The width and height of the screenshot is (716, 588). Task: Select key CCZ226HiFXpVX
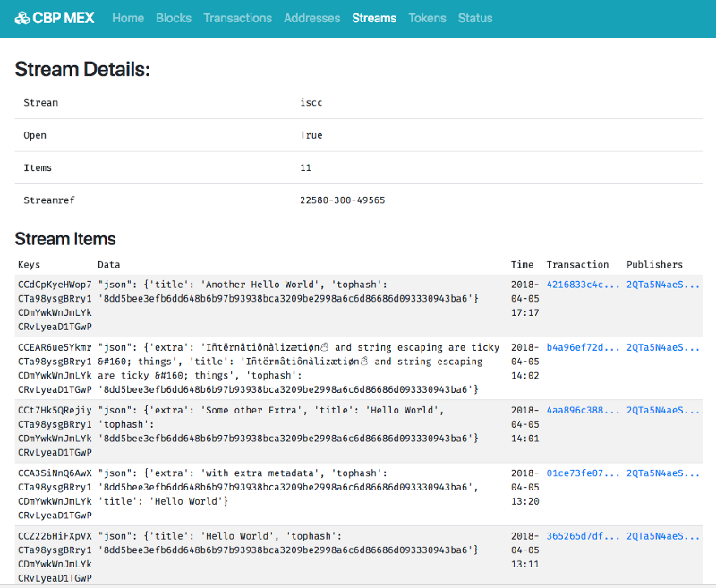[55, 536]
